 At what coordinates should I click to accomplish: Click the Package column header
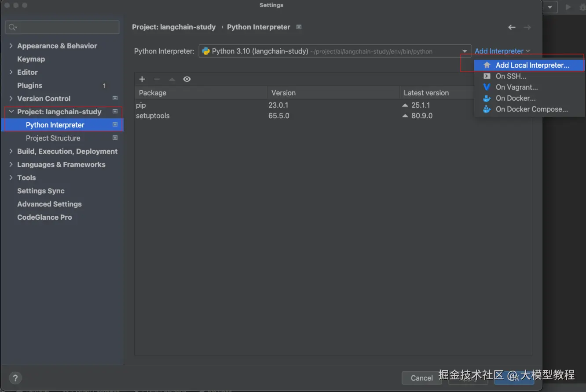tap(201, 93)
